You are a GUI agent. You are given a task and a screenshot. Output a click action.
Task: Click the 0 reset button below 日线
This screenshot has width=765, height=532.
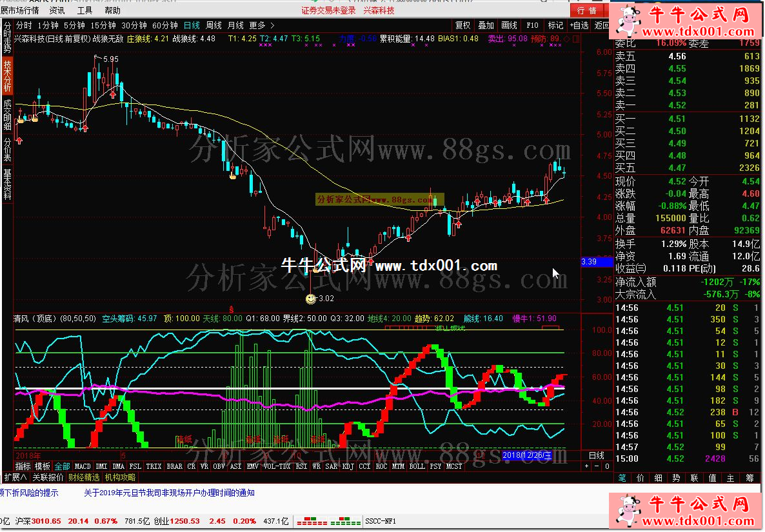tap(606, 466)
